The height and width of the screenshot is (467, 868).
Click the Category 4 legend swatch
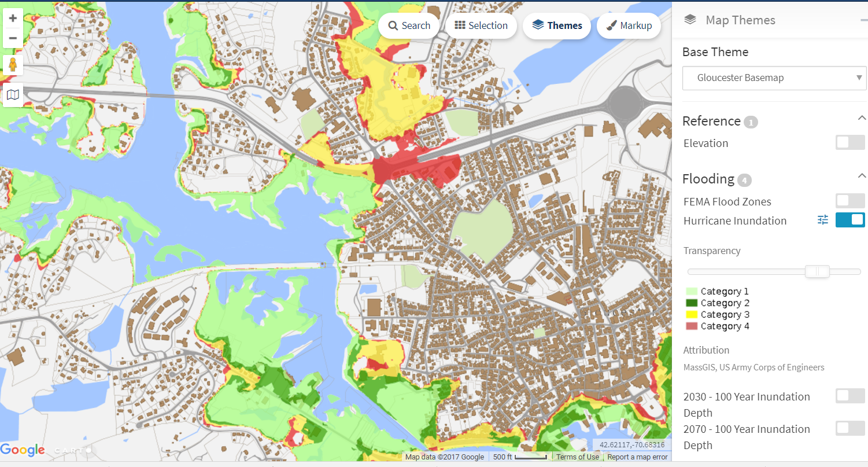coord(692,326)
